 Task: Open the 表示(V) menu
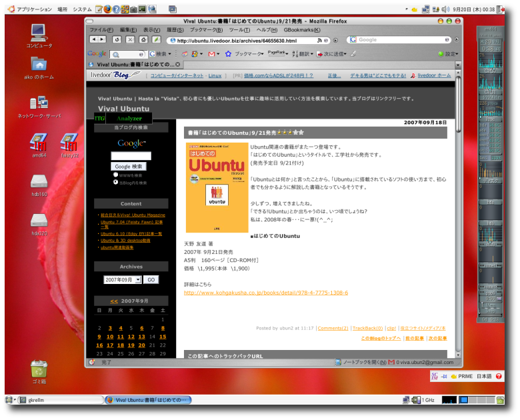pos(151,30)
